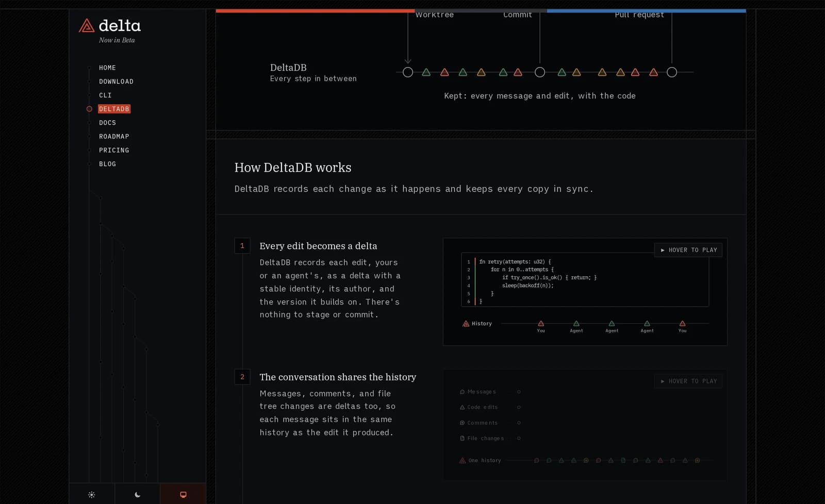825x504 pixels.
Task: Click the "One history" label
Action: (485, 460)
